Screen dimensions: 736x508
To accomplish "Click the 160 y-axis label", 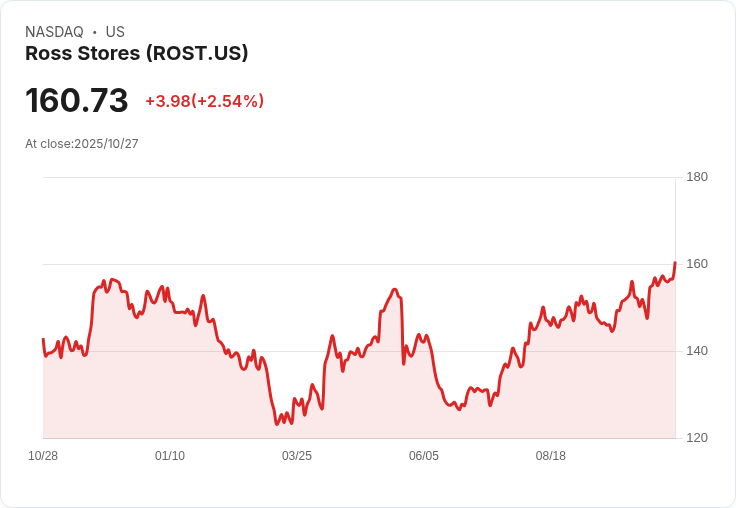I will pyautogui.click(x=697, y=264).
